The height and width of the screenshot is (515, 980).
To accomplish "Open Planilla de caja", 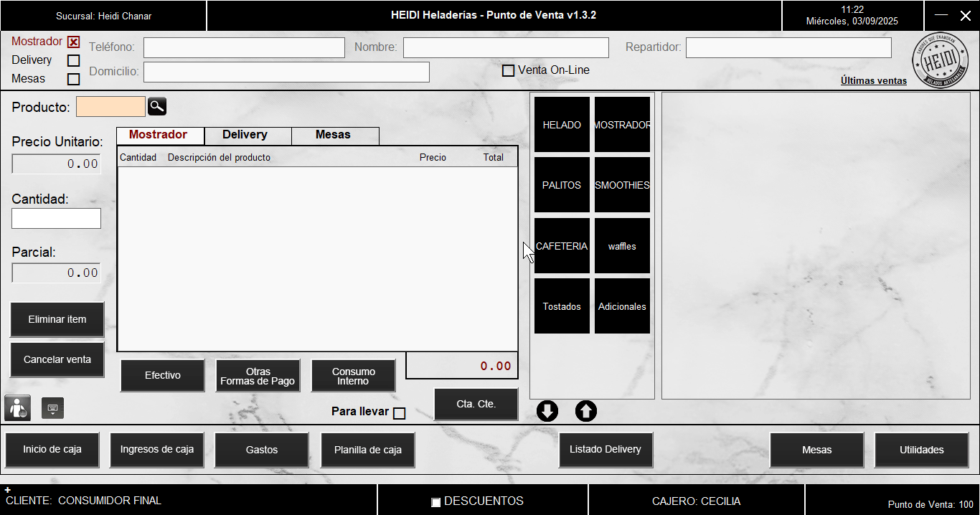I will pos(368,450).
